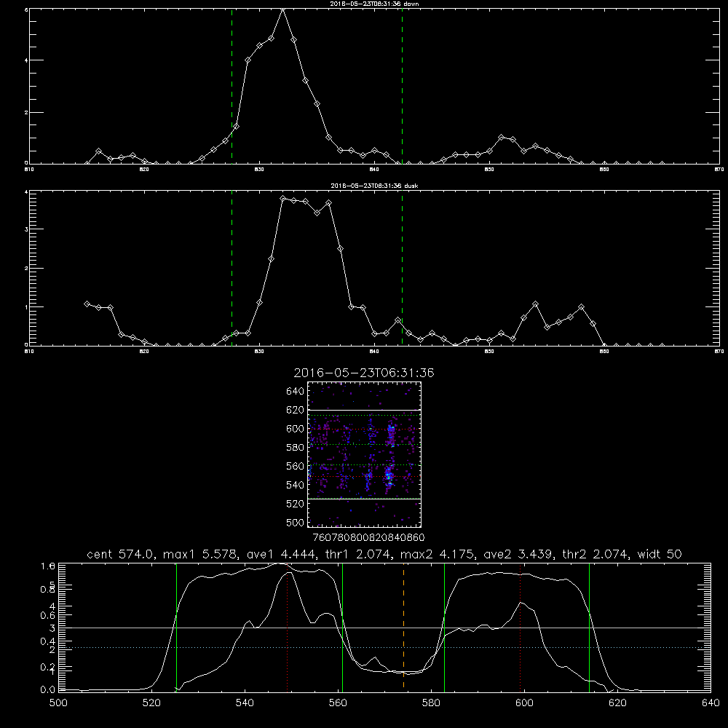The image size is (728, 728).
Task: Click left green dashed line in dawn plot
Action: click(x=232, y=86)
